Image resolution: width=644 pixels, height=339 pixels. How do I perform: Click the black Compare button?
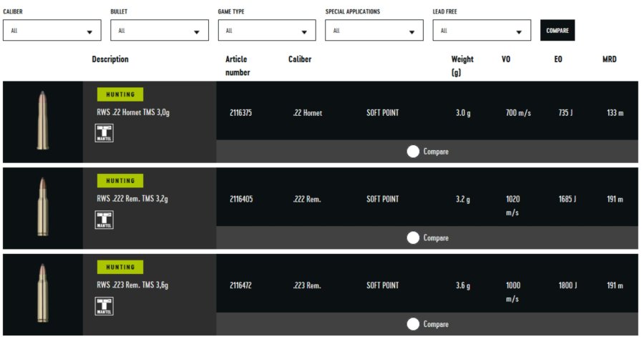pyautogui.click(x=557, y=30)
